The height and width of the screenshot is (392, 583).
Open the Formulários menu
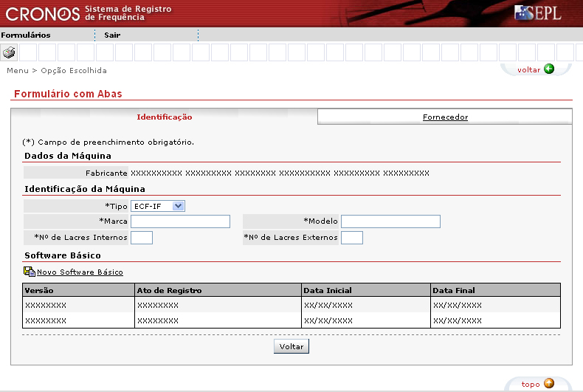26,35
